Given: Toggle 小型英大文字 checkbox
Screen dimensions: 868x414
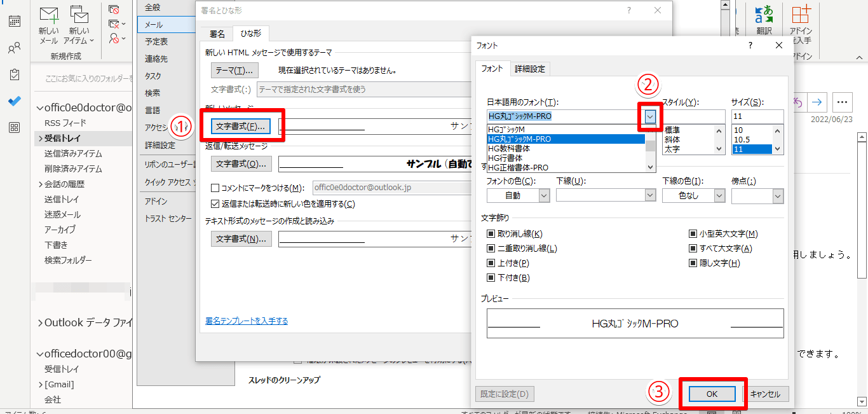Looking at the screenshot, I should [693, 234].
